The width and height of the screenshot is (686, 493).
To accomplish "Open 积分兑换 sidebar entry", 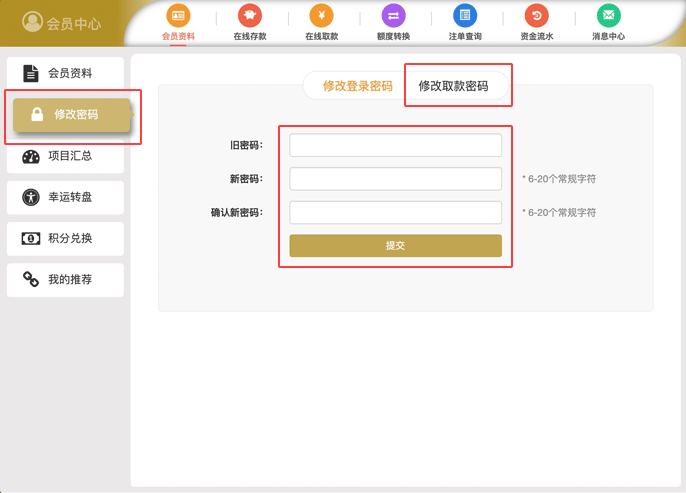I will click(65, 238).
